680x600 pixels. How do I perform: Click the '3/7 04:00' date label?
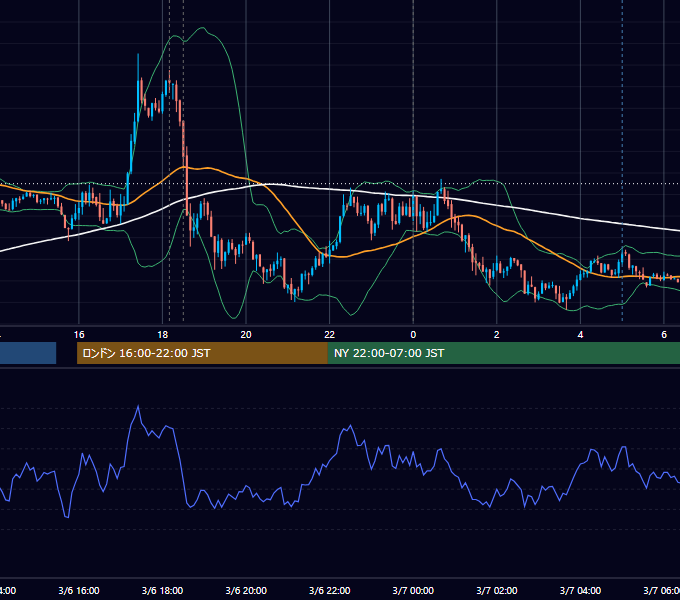click(580, 591)
